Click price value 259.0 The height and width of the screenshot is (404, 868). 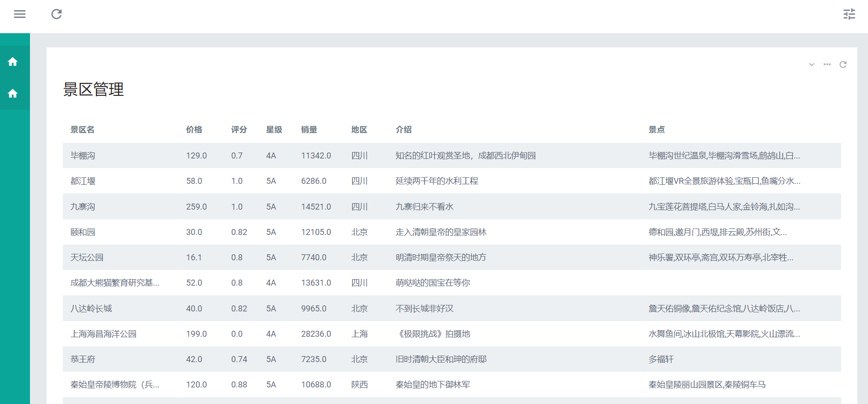point(196,207)
